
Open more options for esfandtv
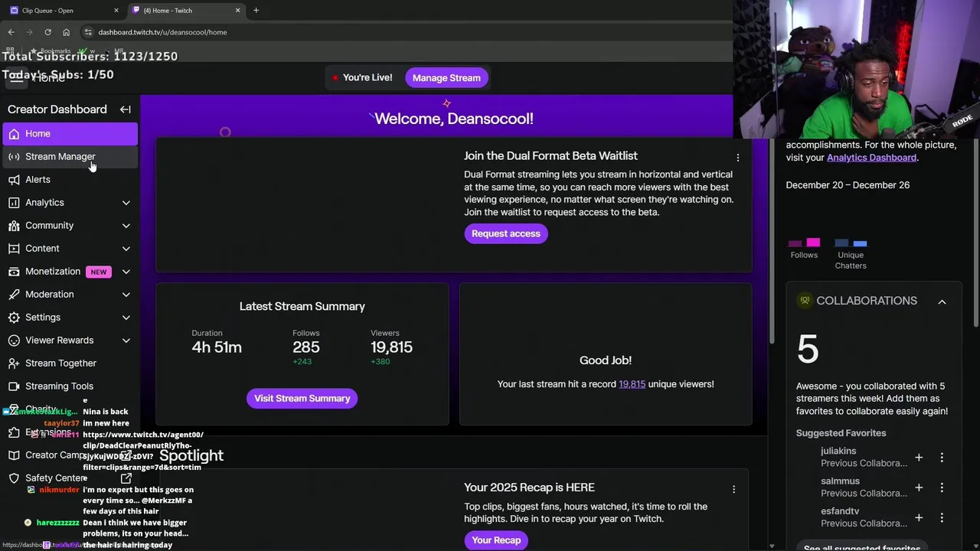click(x=942, y=517)
